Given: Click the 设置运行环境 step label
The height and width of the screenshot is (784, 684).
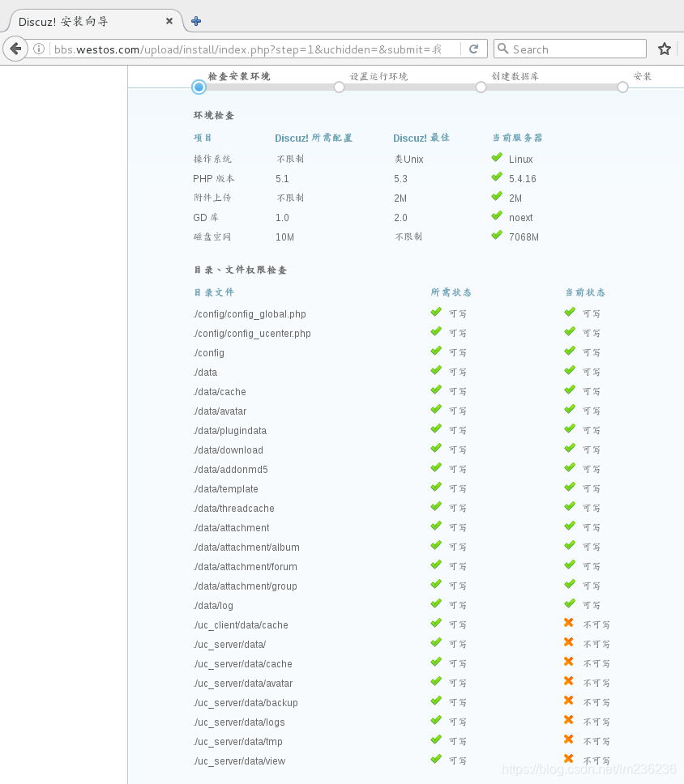Looking at the screenshot, I should pos(378,76).
